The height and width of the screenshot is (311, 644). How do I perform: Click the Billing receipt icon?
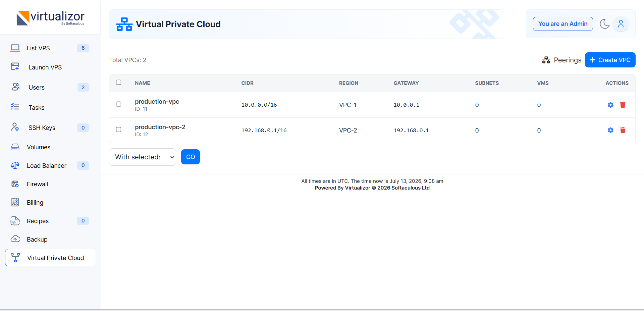coord(15,202)
